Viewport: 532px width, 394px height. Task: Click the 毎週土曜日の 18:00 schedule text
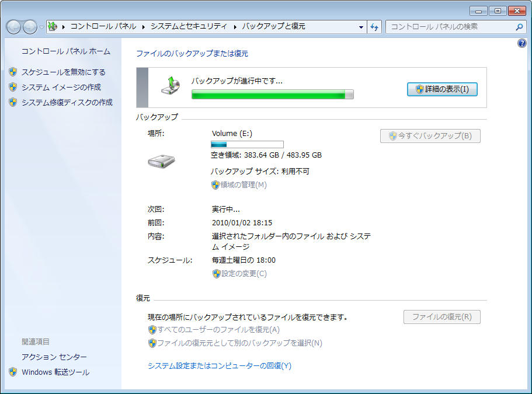(x=244, y=260)
